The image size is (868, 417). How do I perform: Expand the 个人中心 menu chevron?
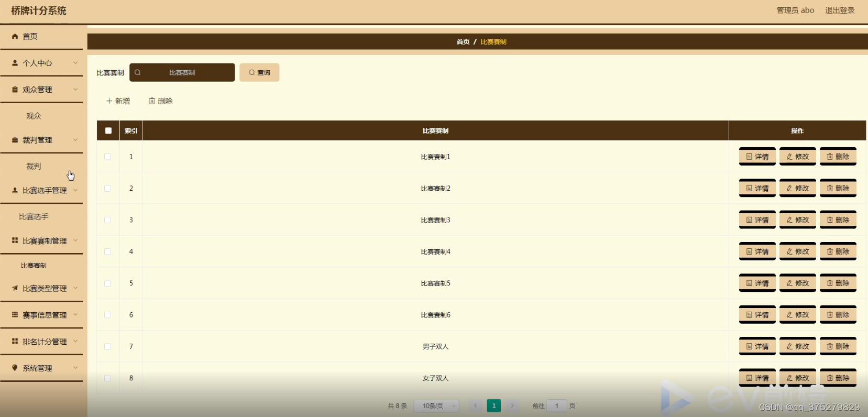click(75, 63)
